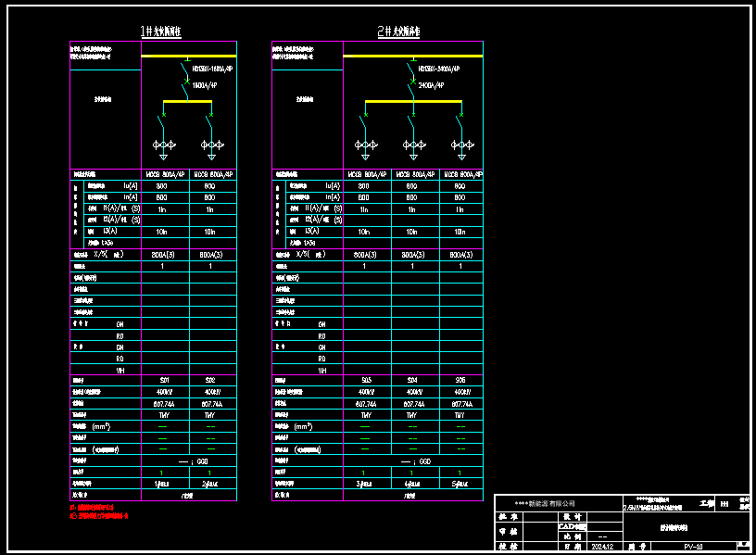Viewport: 756px width, 555px height.
Task: Click the red notes text below cabinet 1
Action: tap(102, 511)
